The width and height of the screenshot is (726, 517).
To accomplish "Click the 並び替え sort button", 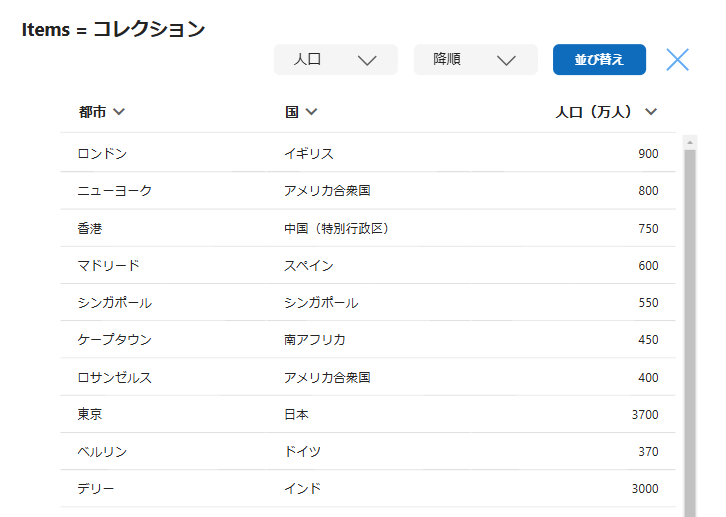I will [599, 60].
